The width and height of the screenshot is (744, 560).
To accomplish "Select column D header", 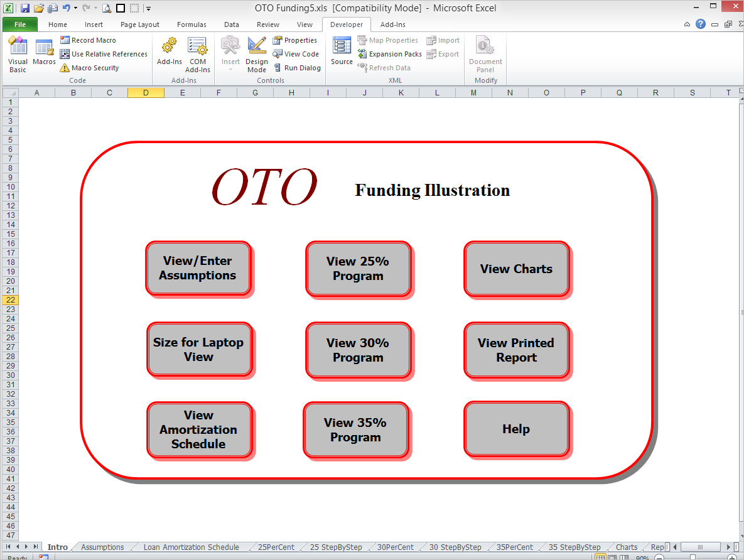I will (146, 92).
